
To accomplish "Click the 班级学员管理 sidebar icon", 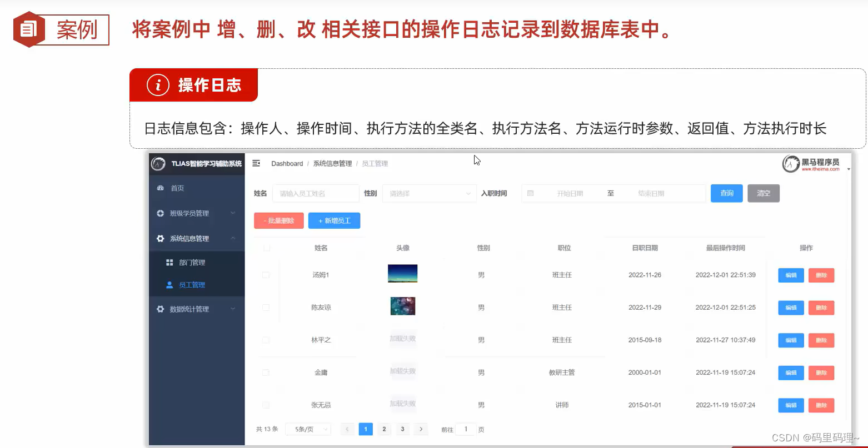I will (161, 213).
